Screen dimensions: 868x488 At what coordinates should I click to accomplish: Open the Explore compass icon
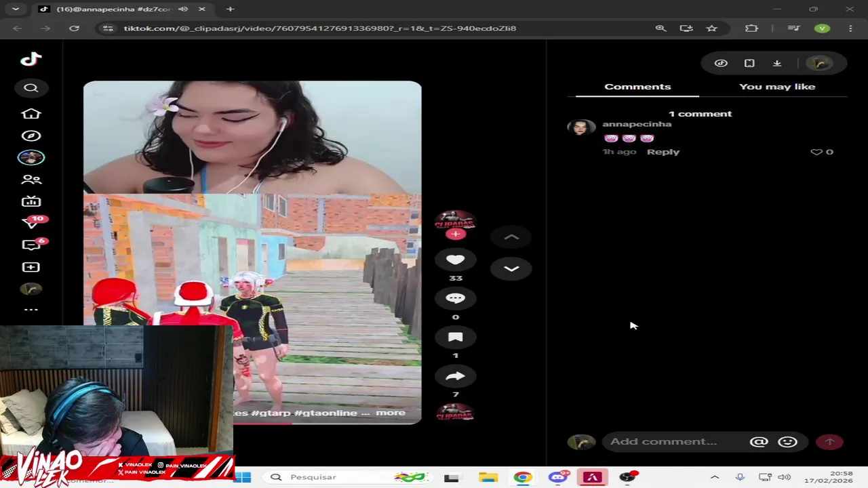tap(31, 136)
